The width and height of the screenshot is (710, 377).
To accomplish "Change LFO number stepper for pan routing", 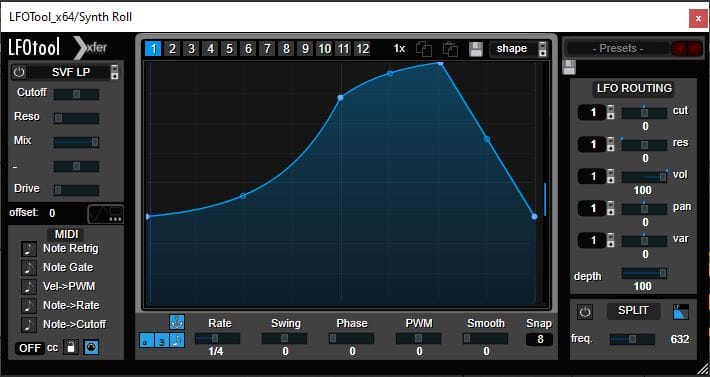I will click(x=610, y=209).
